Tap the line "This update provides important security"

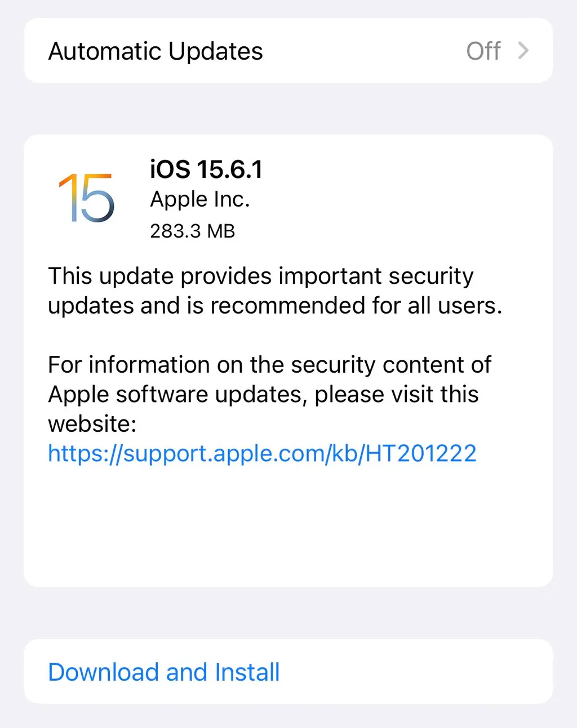click(x=261, y=276)
